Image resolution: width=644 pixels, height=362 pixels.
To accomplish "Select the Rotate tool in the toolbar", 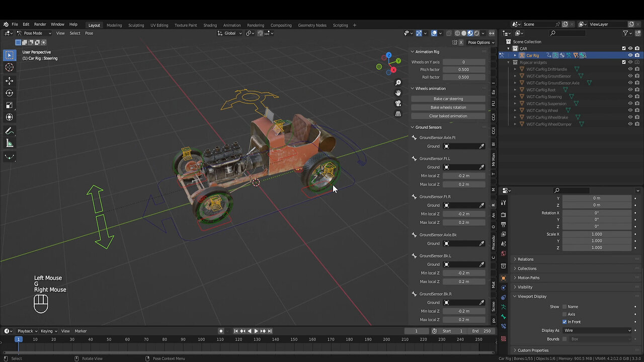I will 9,93.
